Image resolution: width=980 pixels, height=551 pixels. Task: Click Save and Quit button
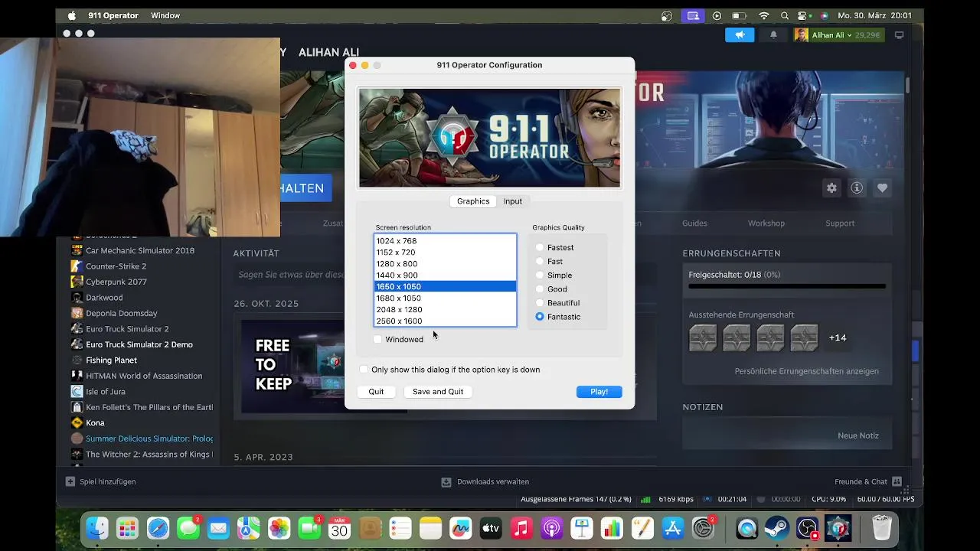tap(438, 392)
